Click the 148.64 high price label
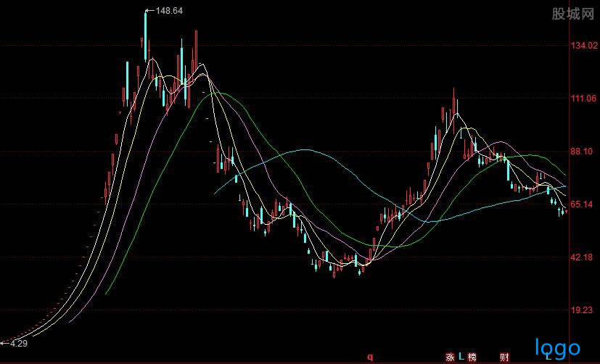 [168, 11]
